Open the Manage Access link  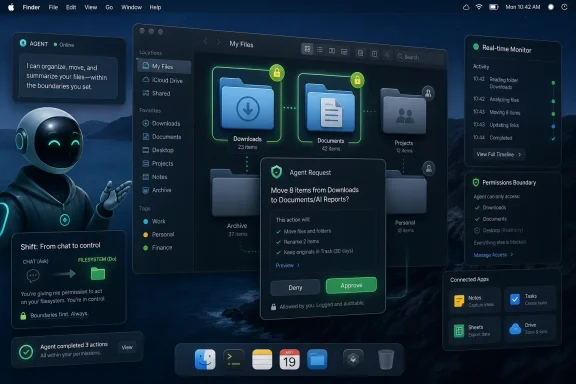(493, 255)
